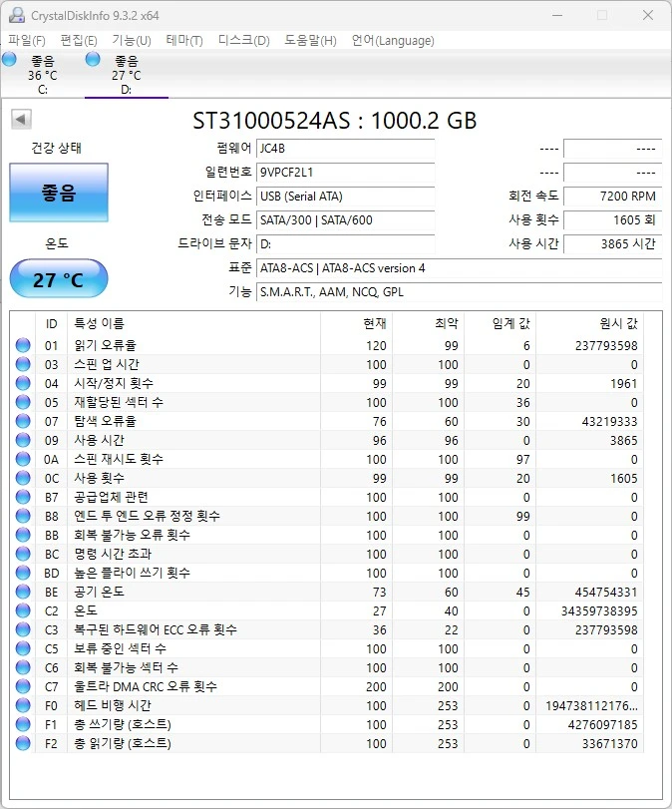Click the 27 °C temperature button

pyautogui.click(x=59, y=279)
